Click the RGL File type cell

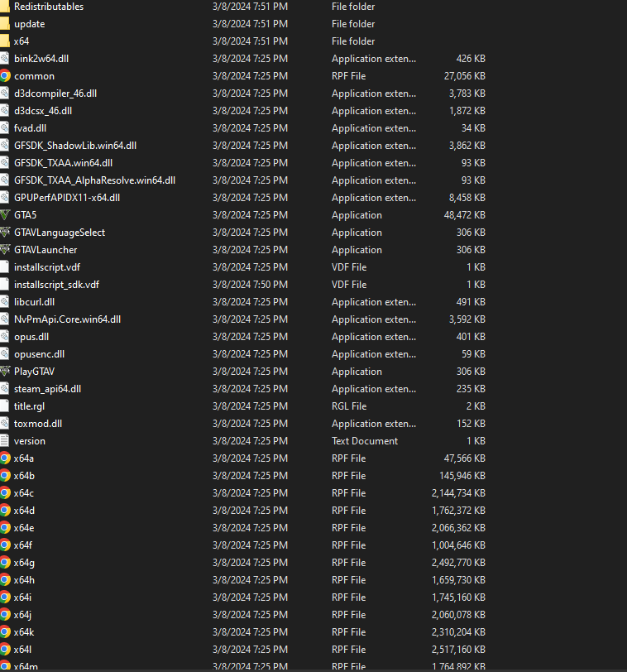click(x=349, y=406)
